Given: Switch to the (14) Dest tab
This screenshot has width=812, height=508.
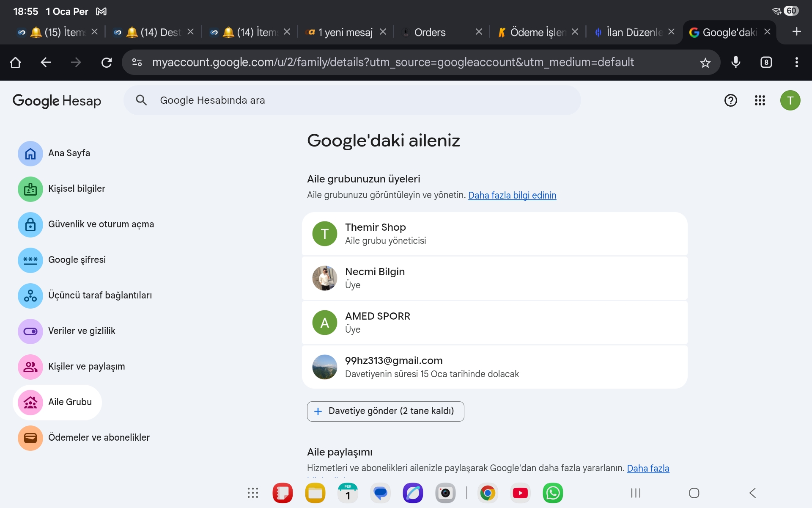Looking at the screenshot, I should click(154, 32).
